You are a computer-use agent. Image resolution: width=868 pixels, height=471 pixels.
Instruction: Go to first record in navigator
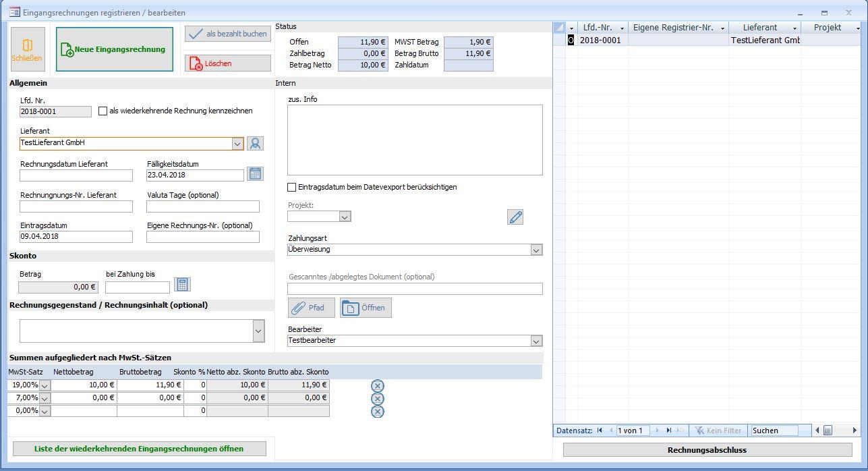(600, 431)
